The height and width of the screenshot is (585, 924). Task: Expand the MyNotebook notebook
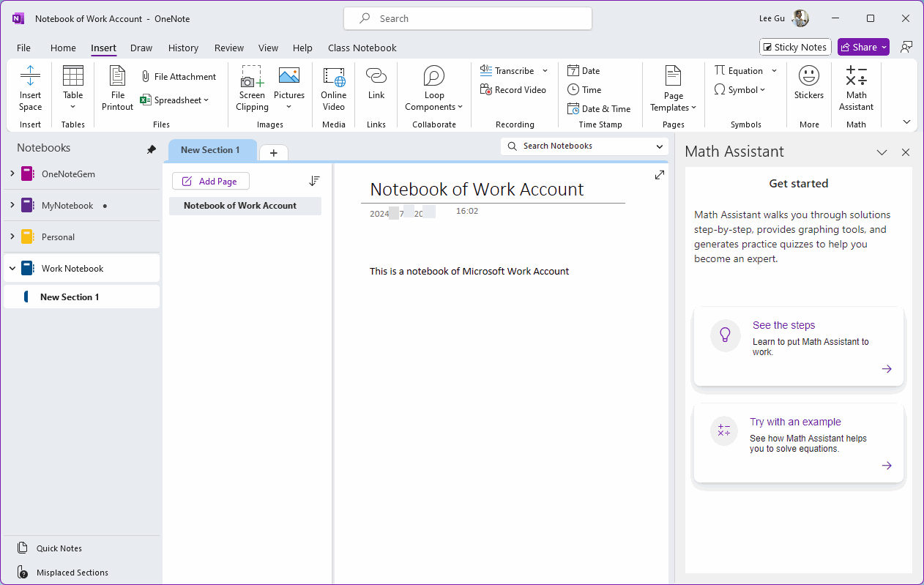pos(12,206)
